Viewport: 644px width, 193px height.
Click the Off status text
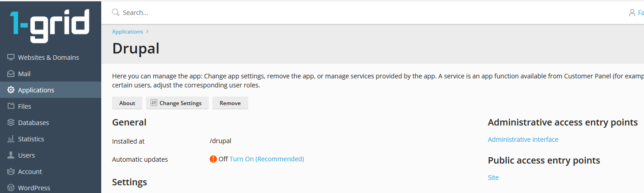pos(223,159)
